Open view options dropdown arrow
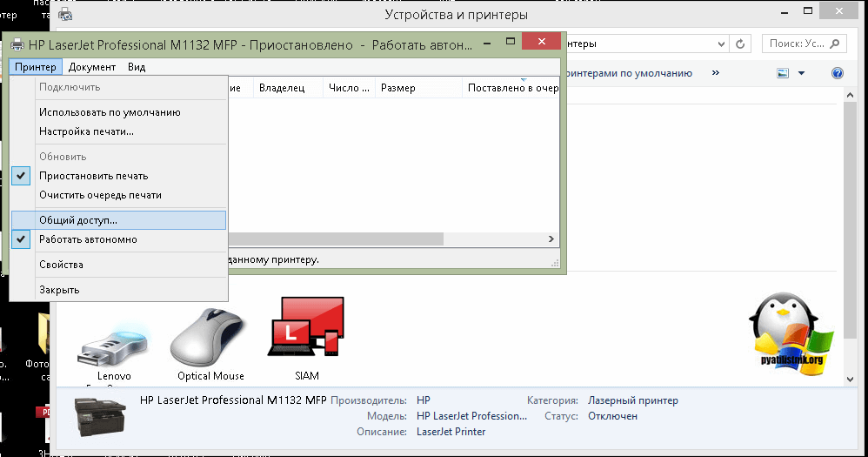 pyautogui.click(x=801, y=74)
